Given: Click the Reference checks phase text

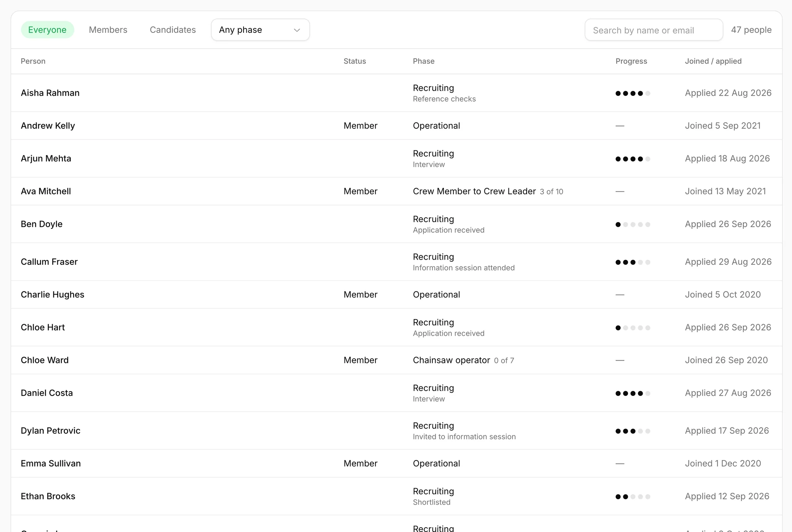Looking at the screenshot, I should coord(444,99).
